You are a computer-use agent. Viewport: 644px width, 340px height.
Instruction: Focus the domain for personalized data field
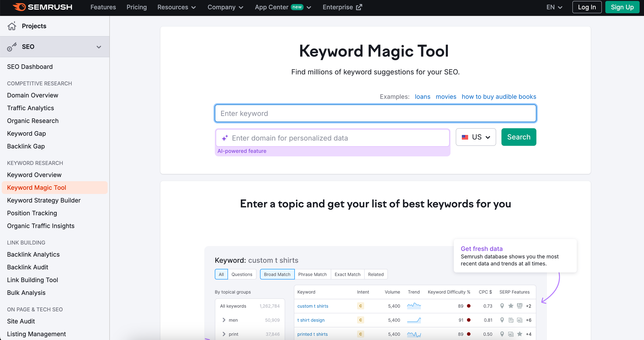332,138
